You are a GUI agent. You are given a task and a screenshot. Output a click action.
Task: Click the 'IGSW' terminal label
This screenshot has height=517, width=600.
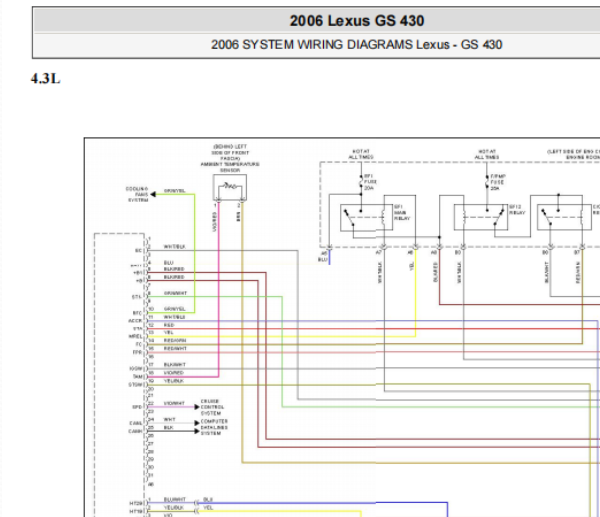pyautogui.click(x=136, y=369)
